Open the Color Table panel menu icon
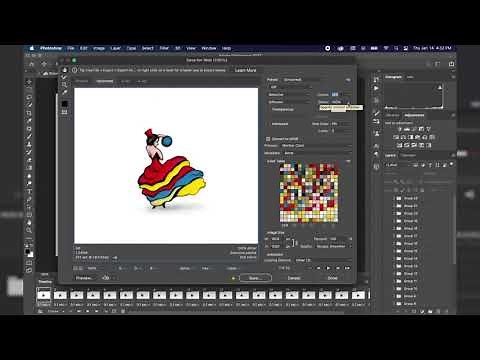480x360 pixels. 348,161
